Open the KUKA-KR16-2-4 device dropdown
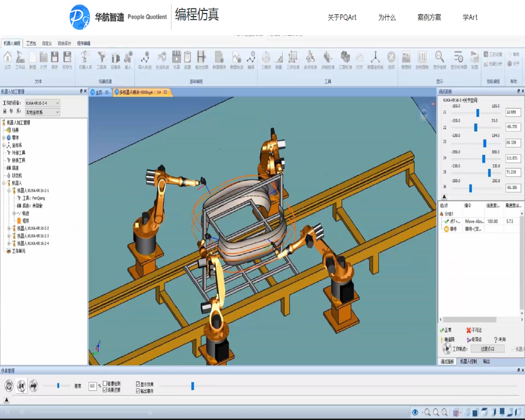 pos(57,103)
